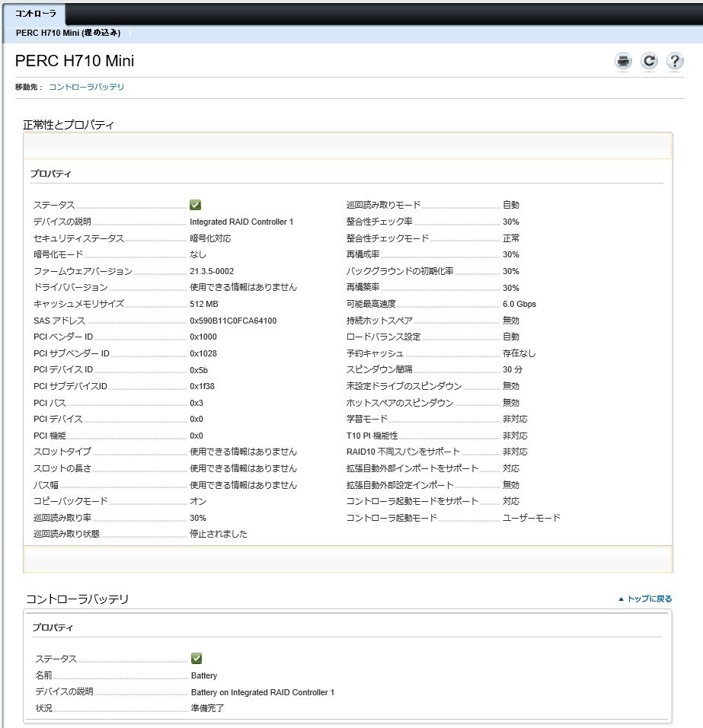Click the バックグラウンドの初期化率 label

(400, 271)
